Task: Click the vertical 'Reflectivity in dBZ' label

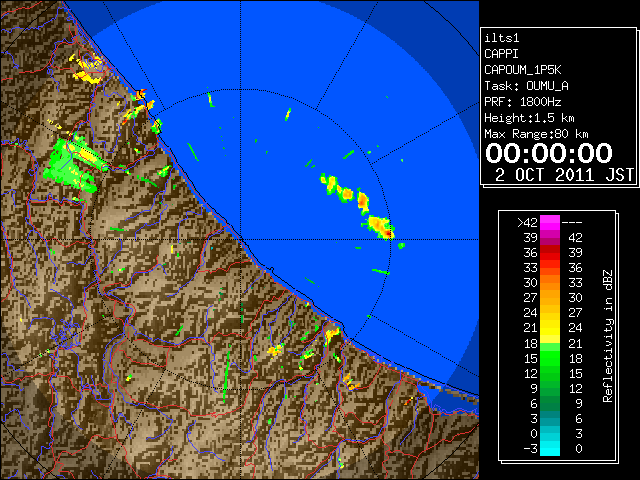Action: click(x=607, y=336)
